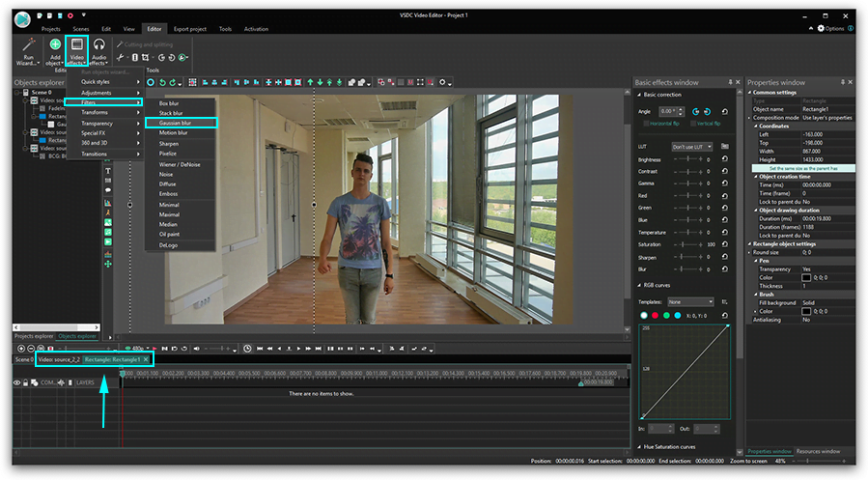Click the move layer up green arrow
This screenshot has width=868, height=480.
point(310,82)
